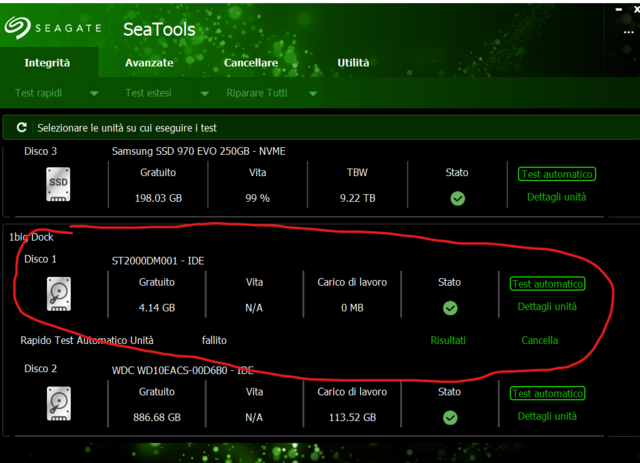Run Test automatico on Samsung SSD

click(x=557, y=174)
